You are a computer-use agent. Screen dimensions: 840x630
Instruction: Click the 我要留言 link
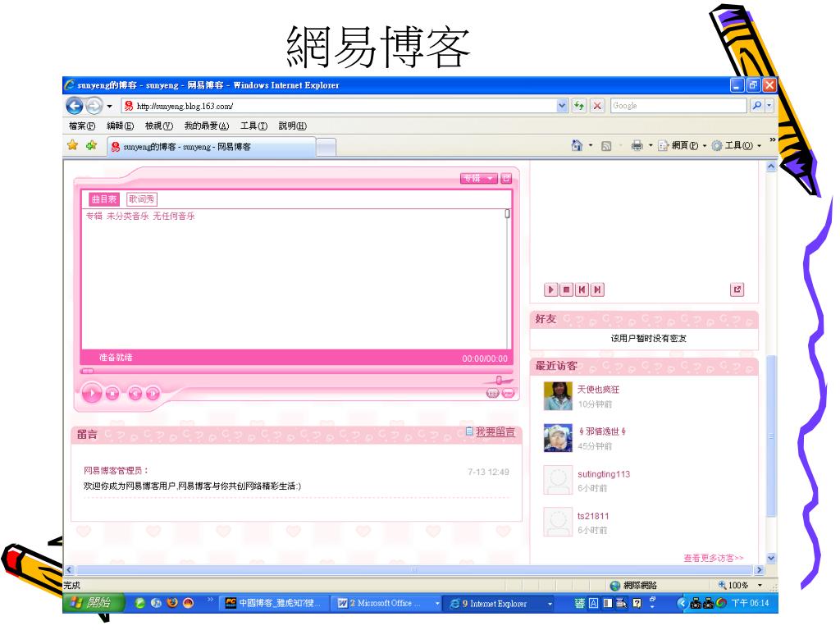(495, 431)
